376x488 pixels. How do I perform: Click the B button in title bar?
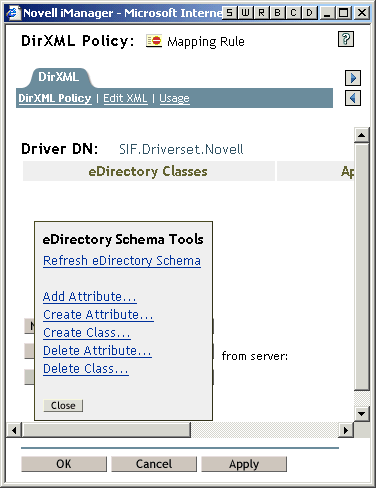click(277, 13)
